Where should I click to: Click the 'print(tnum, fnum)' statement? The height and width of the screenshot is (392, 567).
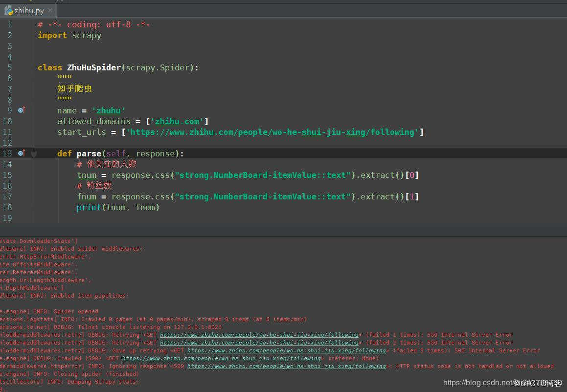(118, 207)
